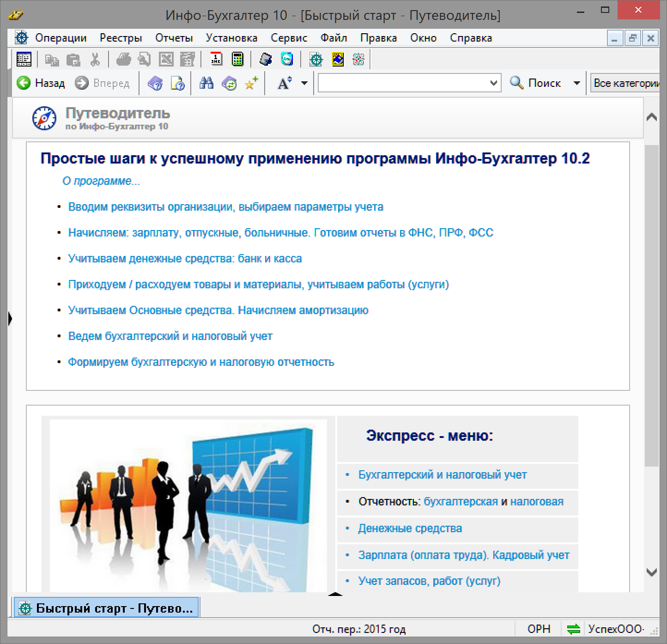Open the Поиск button dropdown arrow
The image size is (667, 644).
576,83
